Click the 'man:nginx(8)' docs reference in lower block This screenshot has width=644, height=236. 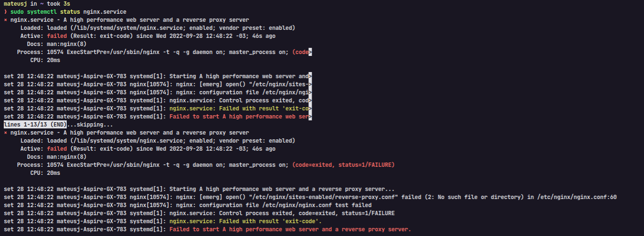[67, 157]
